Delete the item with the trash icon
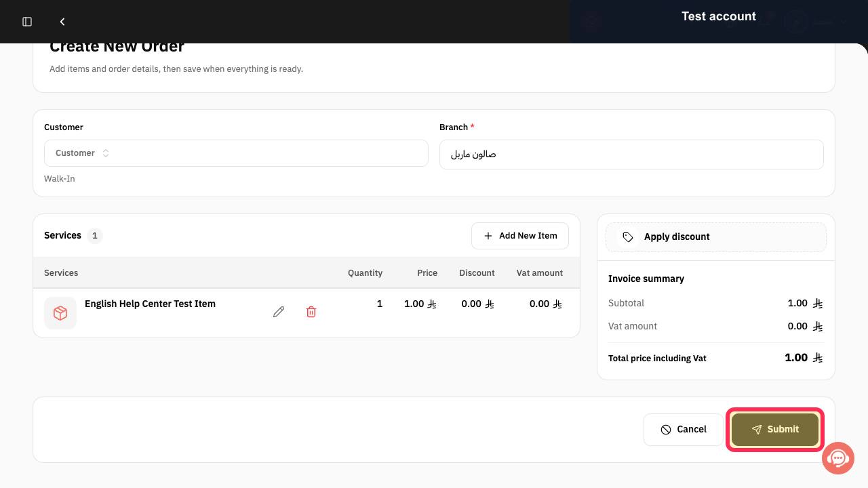 pos(311,312)
